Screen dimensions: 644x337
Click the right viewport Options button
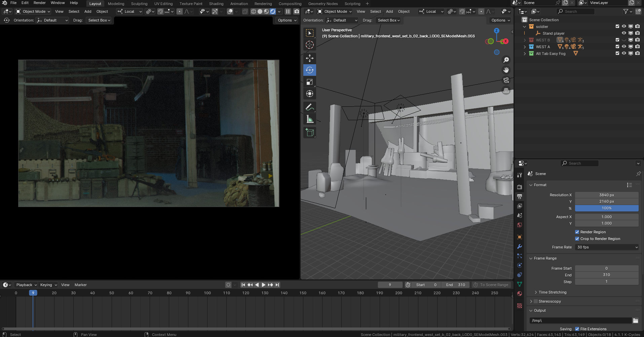click(500, 20)
